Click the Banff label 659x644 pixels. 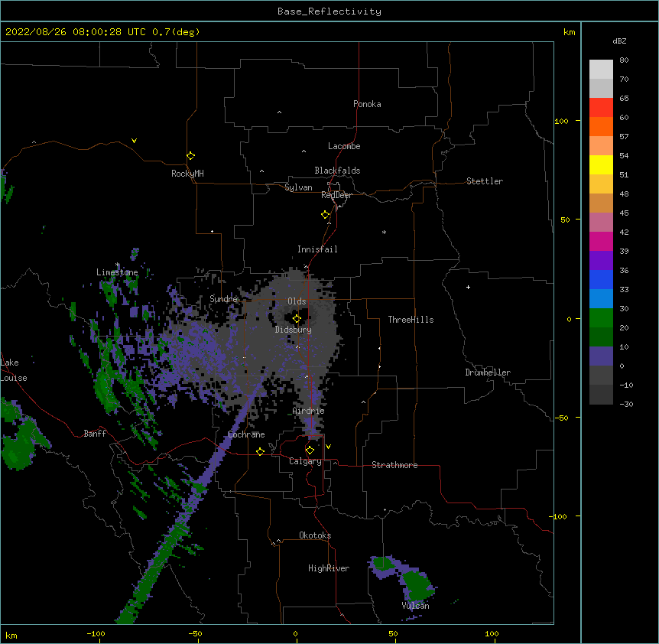(95, 434)
